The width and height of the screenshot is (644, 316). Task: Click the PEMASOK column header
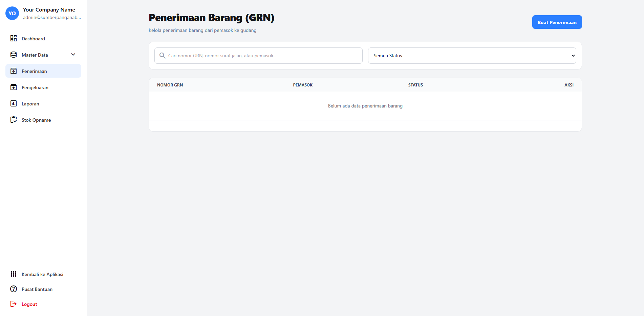tap(303, 85)
